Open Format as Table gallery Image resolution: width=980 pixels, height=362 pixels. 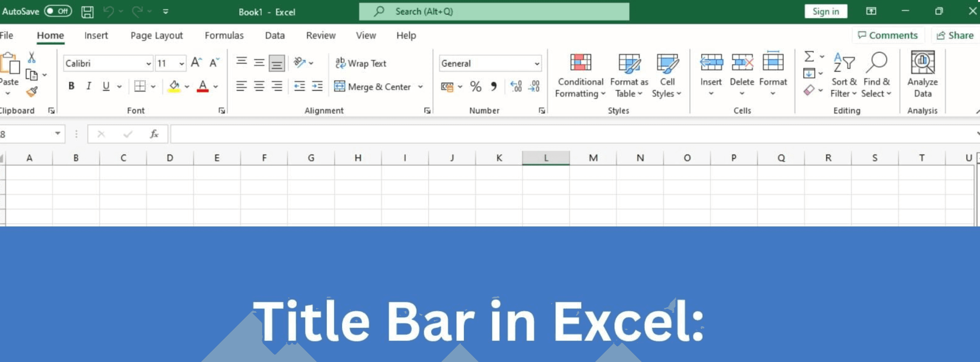click(629, 75)
